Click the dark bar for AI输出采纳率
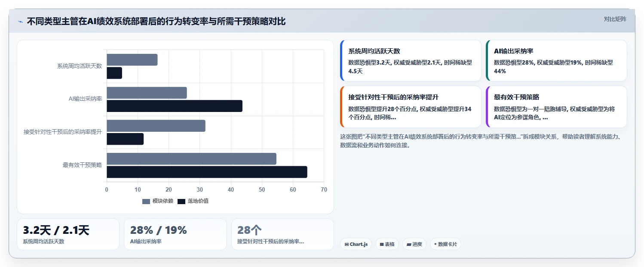The height and width of the screenshot is (267, 644). click(x=175, y=106)
